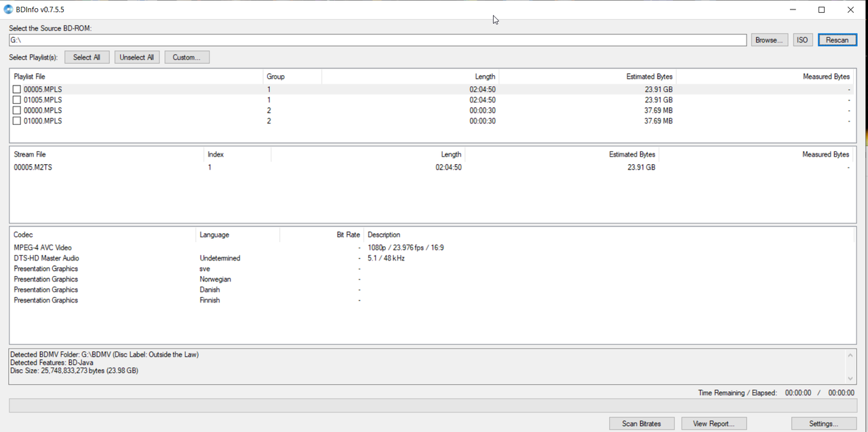868x432 pixels.
Task: Click the ISO button
Action: tap(802, 40)
